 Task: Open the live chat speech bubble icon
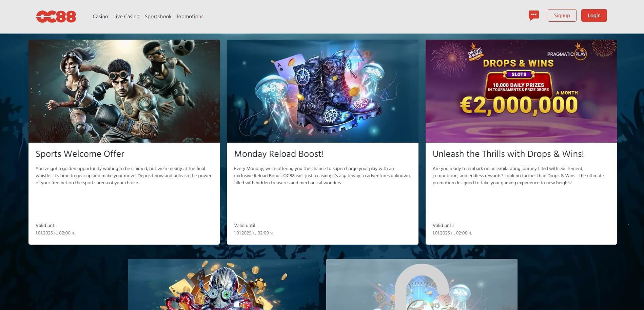(x=533, y=15)
